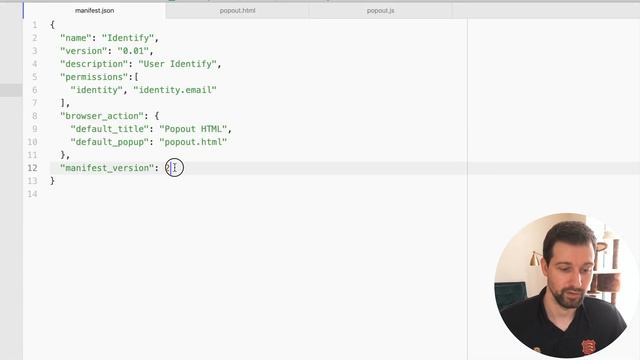Switch to the manifest.json tab
640x360 pixels.
pyautogui.click(x=94, y=11)
